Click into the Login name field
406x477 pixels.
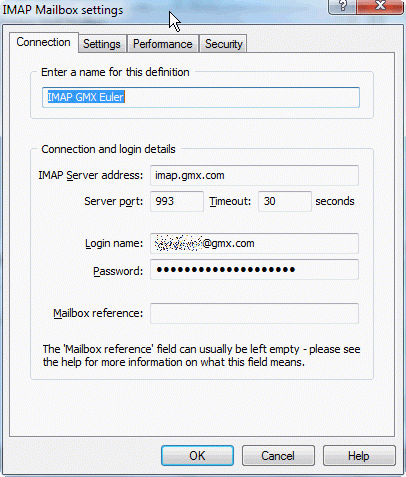pos(254,243)
